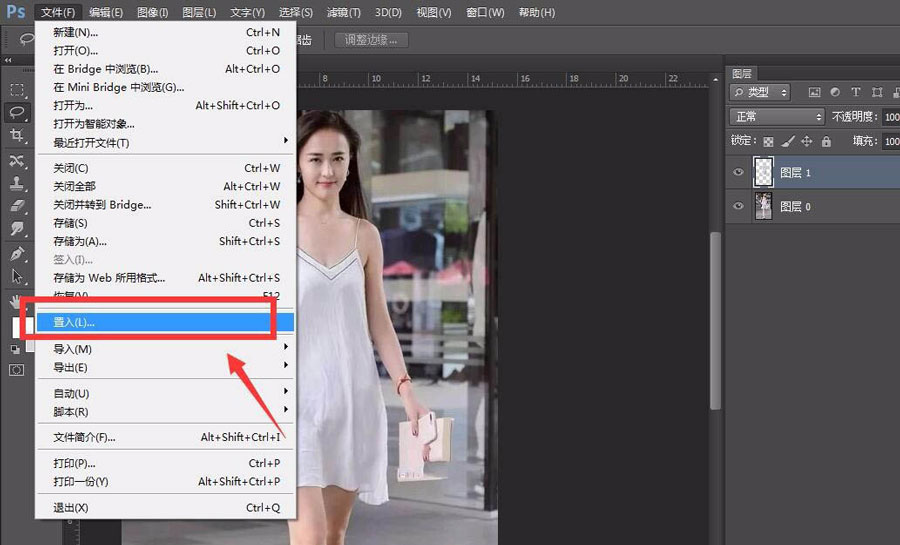
Task: Open the 帮助(H) menu
Action: click(x=537, y=12)
